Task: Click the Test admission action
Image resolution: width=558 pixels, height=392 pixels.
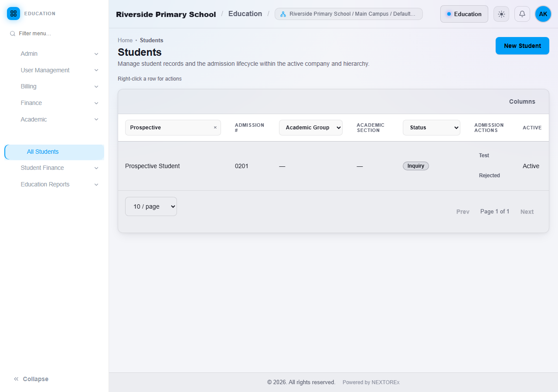Action: (484, 155)
